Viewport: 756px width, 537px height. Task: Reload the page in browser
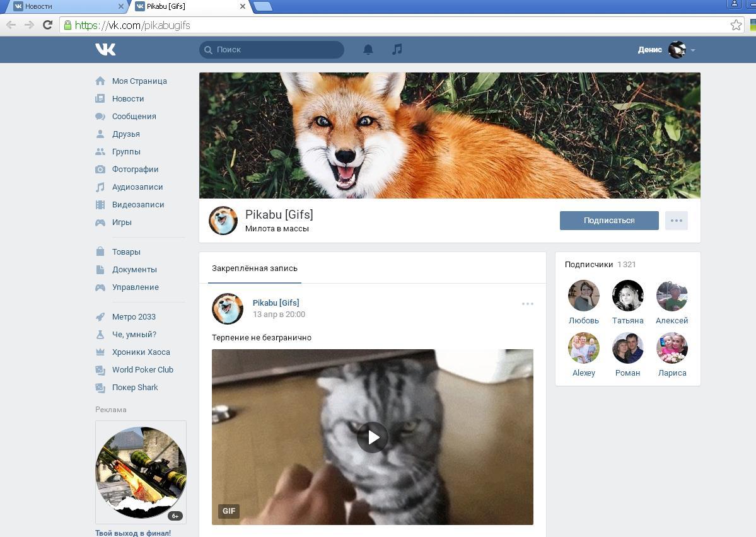point(47,25)
